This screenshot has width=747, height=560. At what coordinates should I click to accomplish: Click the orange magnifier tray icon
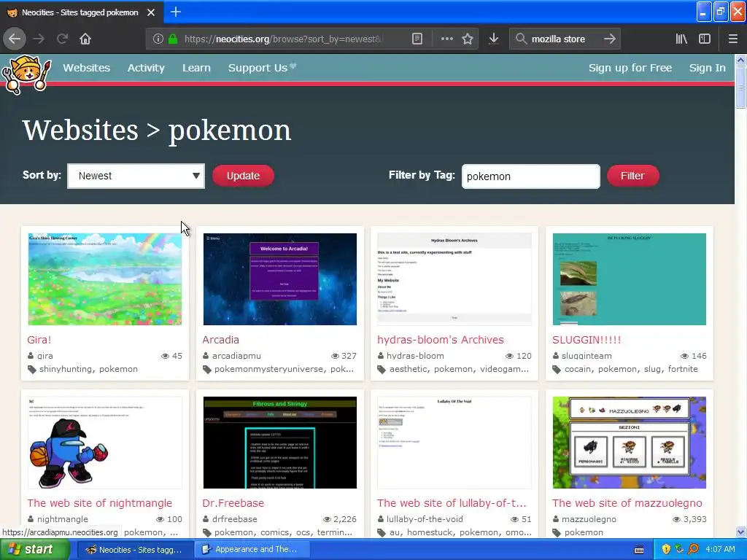(x=693, y=549)
